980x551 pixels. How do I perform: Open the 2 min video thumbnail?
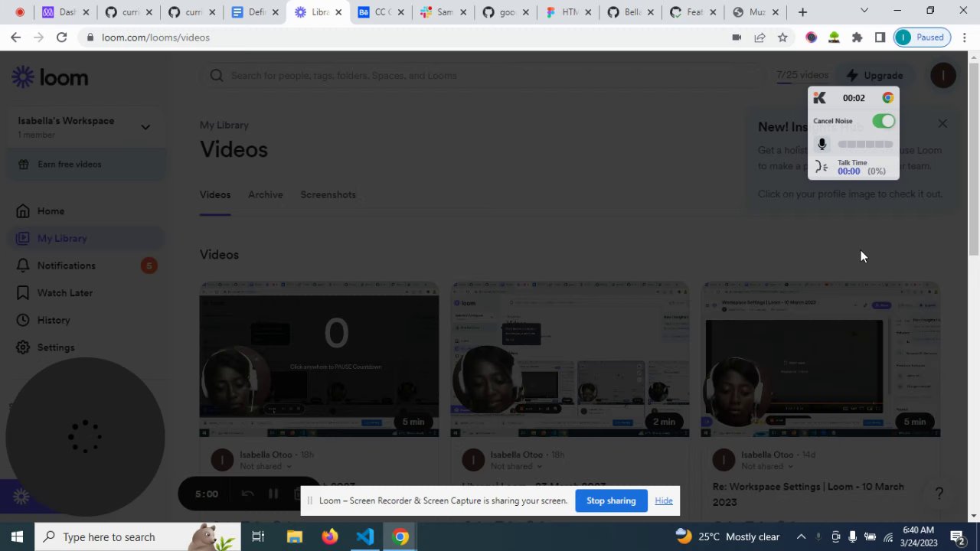(x=570, y=360)
